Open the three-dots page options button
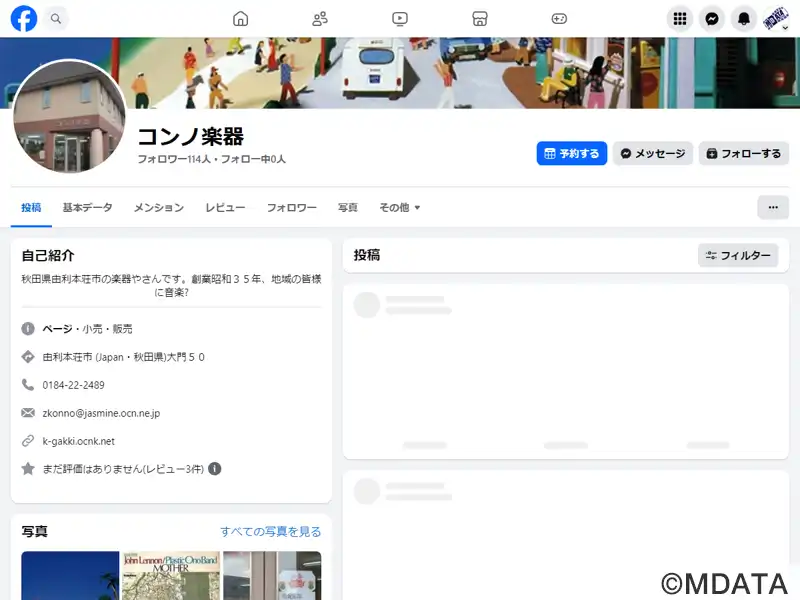The height and width of the screenshot is (600, 800). pyautogui.click(x=773, y=207)
